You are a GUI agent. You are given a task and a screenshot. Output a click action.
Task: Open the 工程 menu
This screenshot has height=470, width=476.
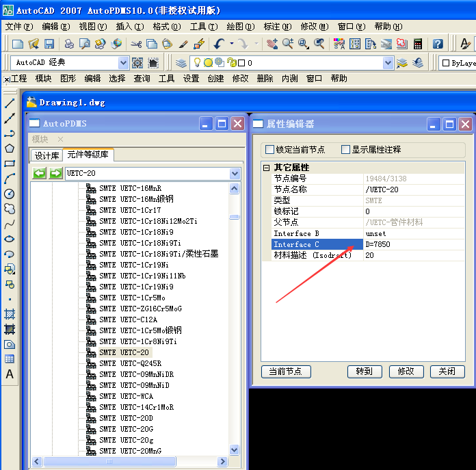pyautogui.click(x=19, y=79)
